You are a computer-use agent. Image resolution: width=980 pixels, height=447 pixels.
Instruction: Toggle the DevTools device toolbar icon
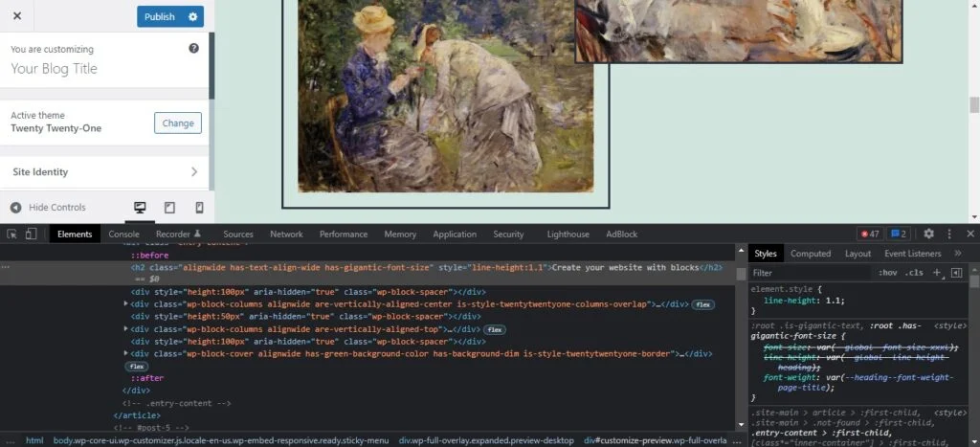(x=31, y=234)
